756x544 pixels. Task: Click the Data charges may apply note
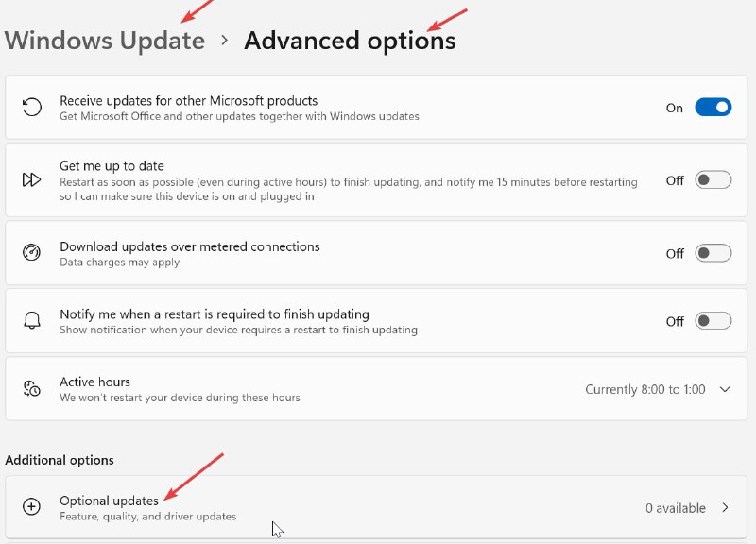click(x=120, y=263)
